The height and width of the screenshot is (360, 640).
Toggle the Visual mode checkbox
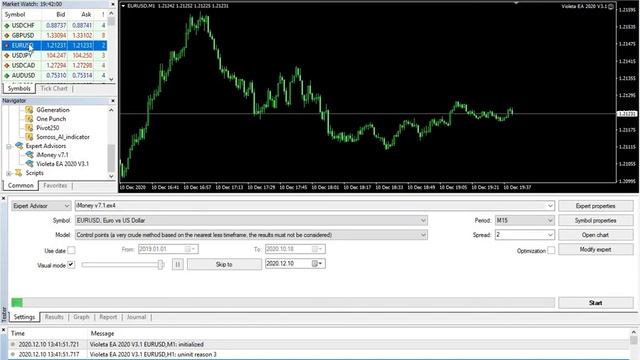[71, 265]
